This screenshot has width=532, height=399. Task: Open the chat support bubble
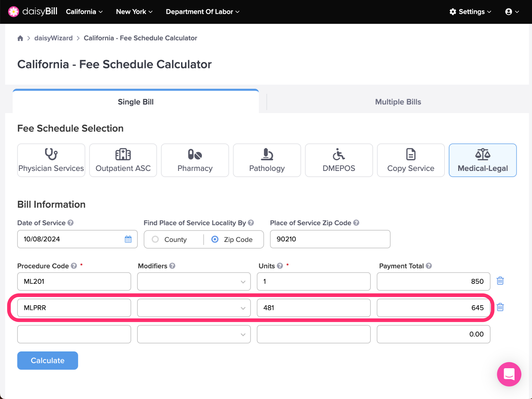tap(509, 374)
